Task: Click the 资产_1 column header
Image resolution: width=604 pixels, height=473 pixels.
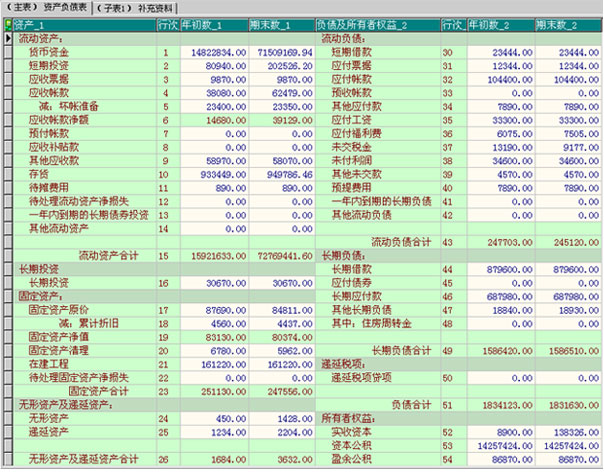Action: tap(85, 25)
